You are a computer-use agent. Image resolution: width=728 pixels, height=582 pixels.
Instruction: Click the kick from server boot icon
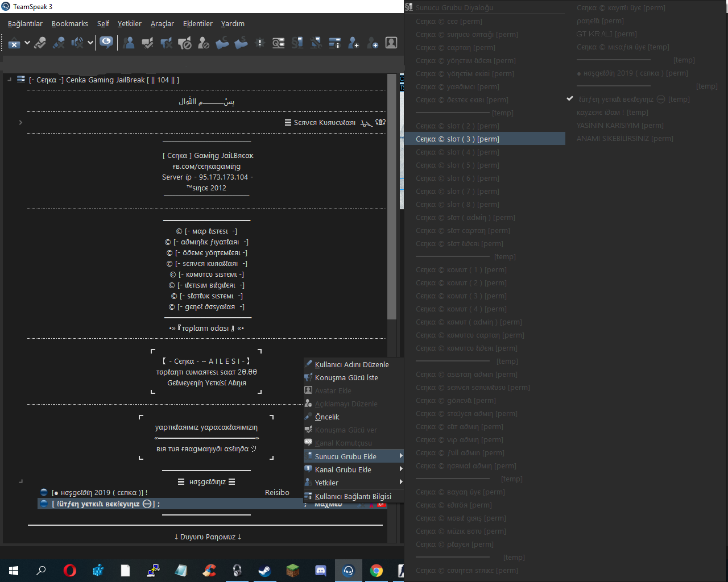(241, 43)
